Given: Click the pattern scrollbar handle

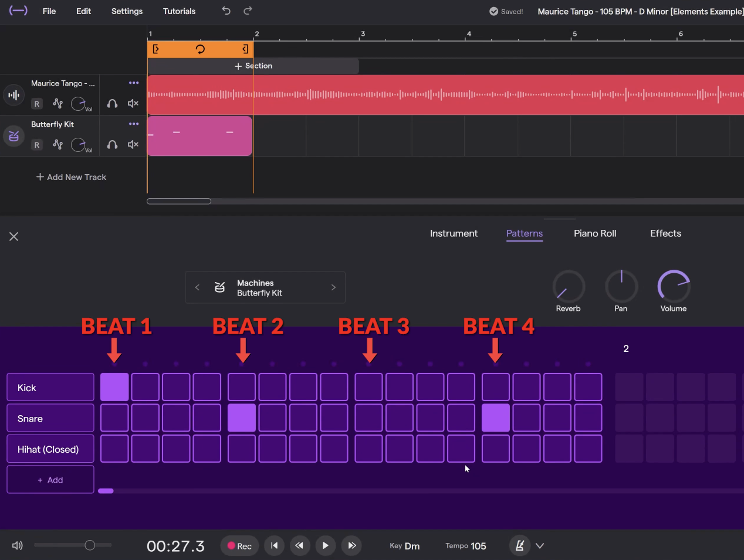Looking at the screenshot, I should click(106, 491).
